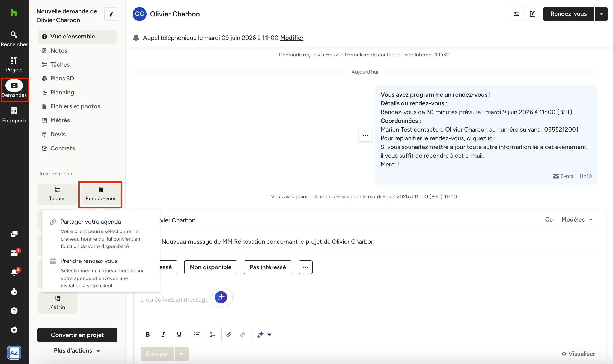Open the notifications bell in sidebar
Viewport: 613px width, 364px height.
pyautogui.click(x=14, y=272)
